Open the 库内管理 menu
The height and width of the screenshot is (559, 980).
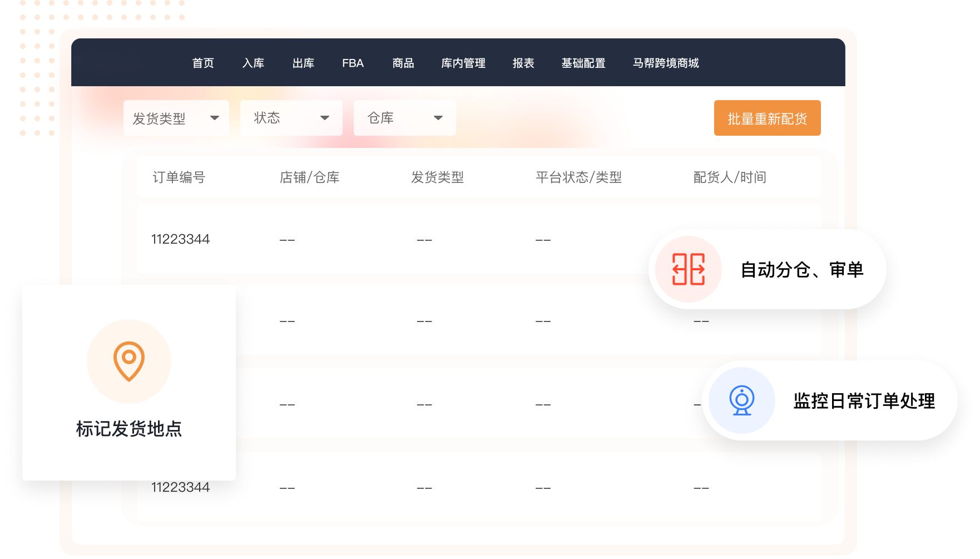pos(463,63)
